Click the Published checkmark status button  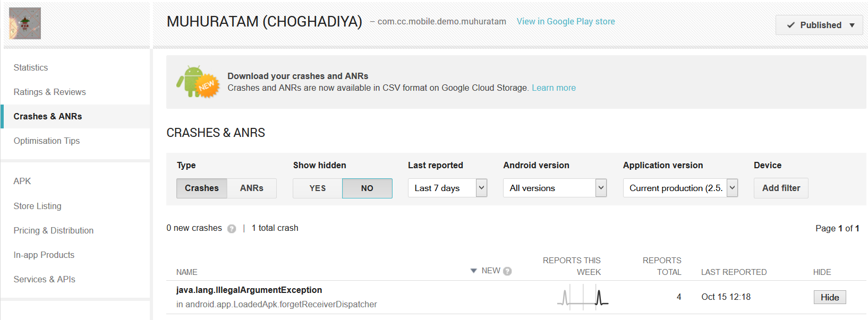coord(819,25)
